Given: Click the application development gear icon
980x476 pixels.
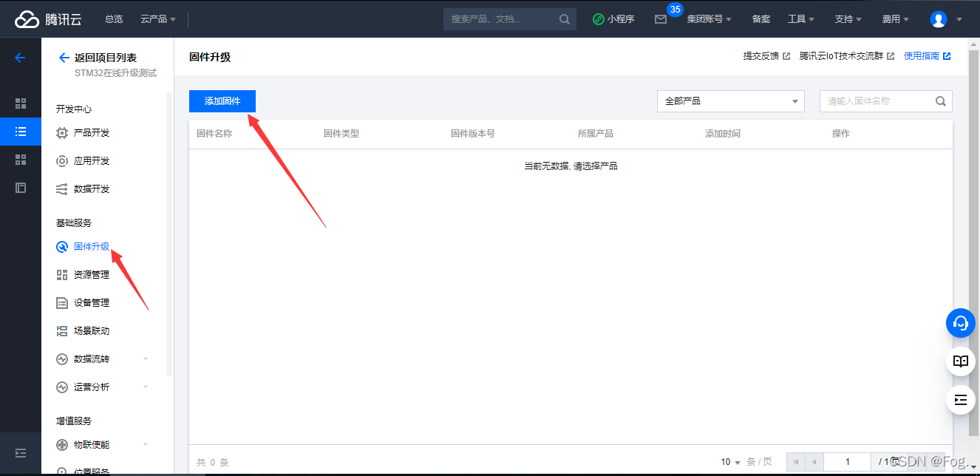Looking at the screenshot, I should (x=62, y=161).
